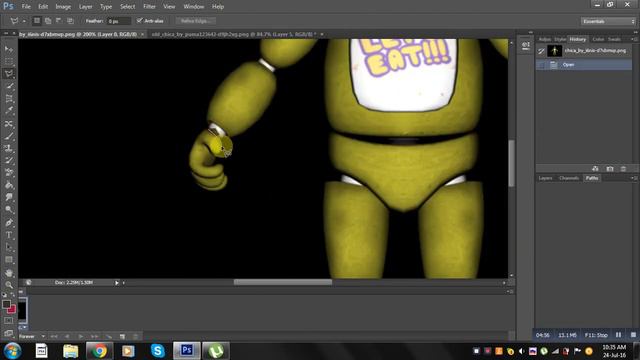This screenshot has width=640, height=360.
Task: Click the foreground color swatch
Action: (6, 304)
